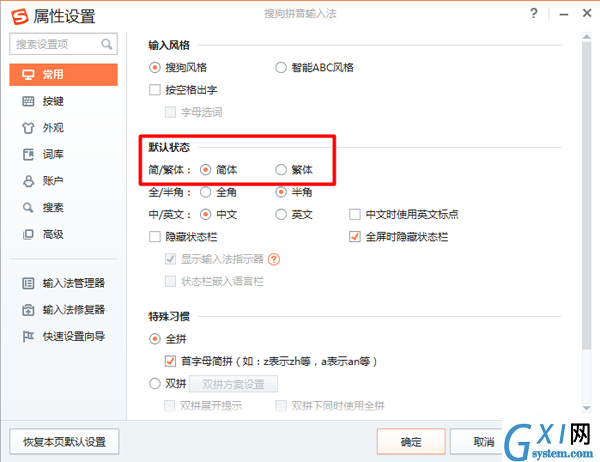This screenshot has width=600, height=462.
Task: Enable 中文时使用英文标点 checkbox
Action: tap(355, 214)
